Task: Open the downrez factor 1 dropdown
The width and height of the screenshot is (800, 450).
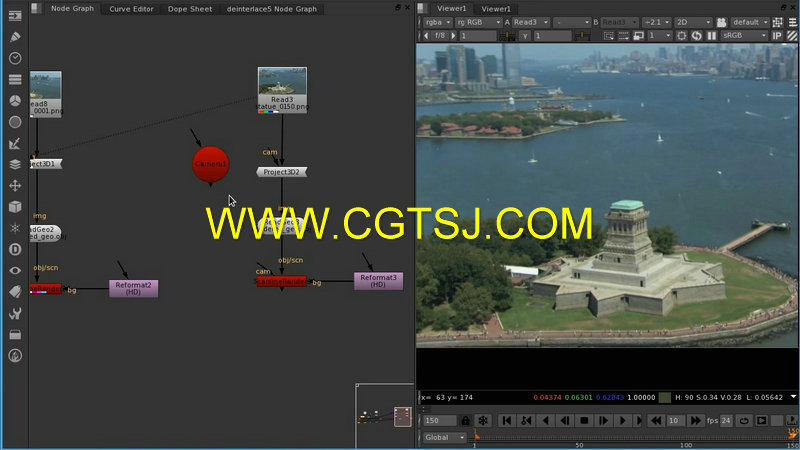Action: [659, 36]
